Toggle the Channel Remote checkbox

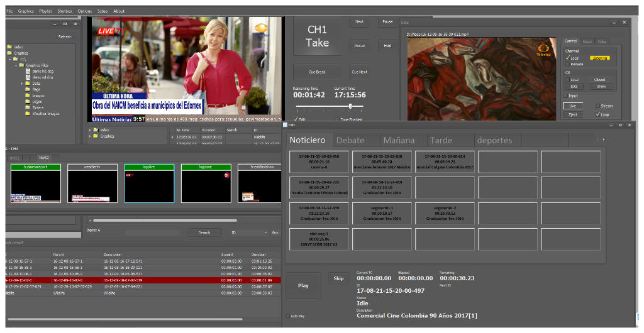[568, 64]
